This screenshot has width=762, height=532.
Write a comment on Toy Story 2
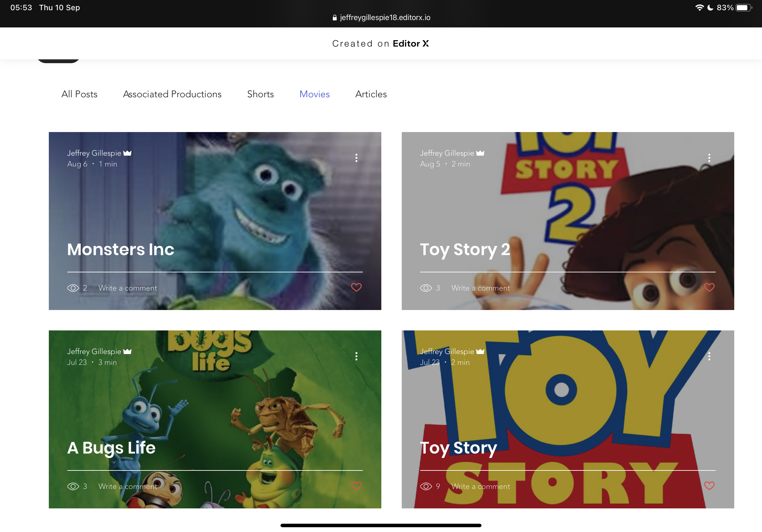[x=481, y=288]
